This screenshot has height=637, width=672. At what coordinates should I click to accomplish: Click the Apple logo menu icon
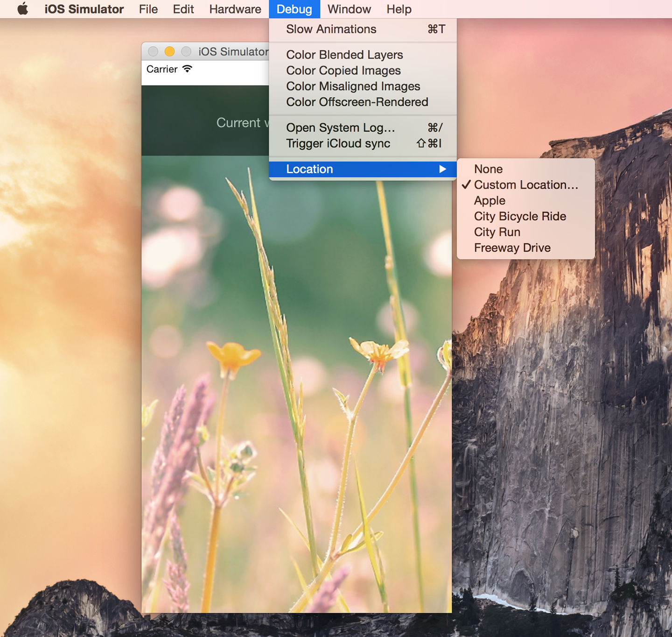(22, 9)
